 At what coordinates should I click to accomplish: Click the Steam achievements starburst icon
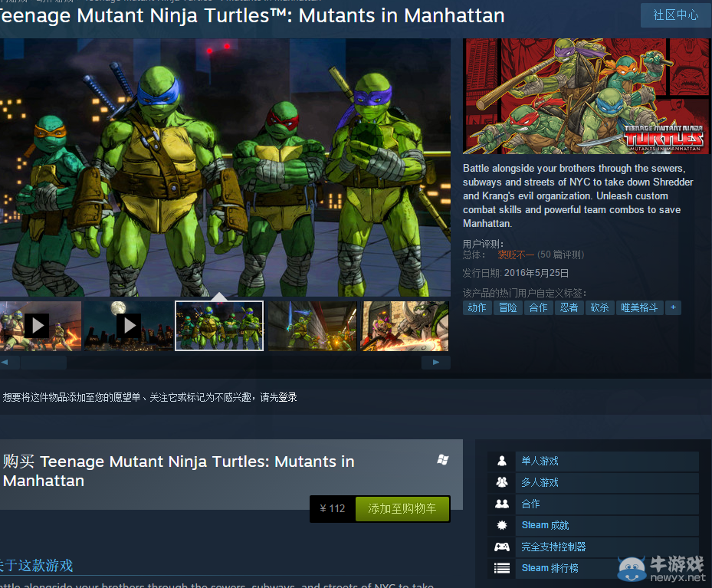pos(502,525)
